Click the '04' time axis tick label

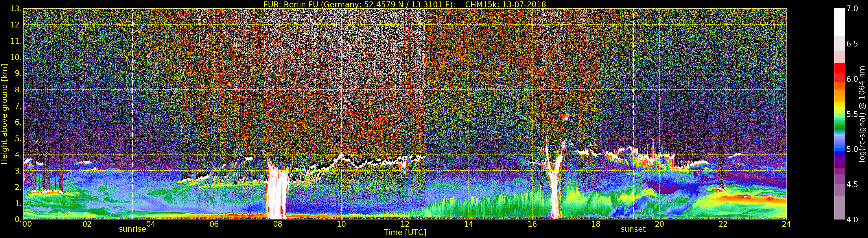(x=151, y=224)
